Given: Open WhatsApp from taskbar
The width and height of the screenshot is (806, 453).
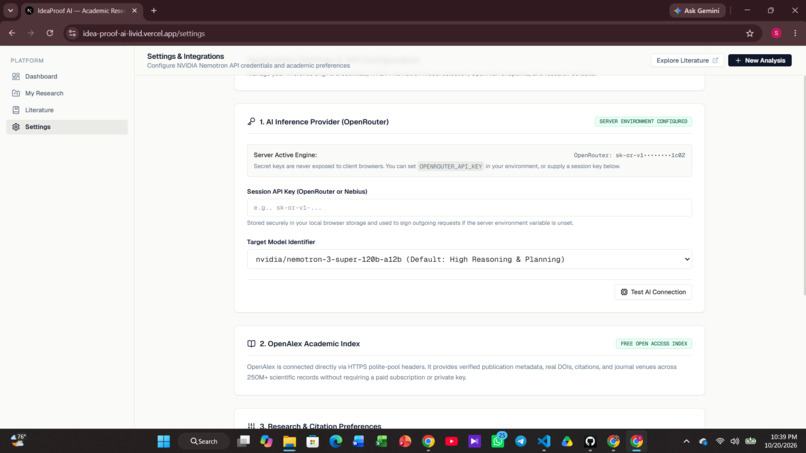Looking at the screenshot, I should tap(498, 441).
